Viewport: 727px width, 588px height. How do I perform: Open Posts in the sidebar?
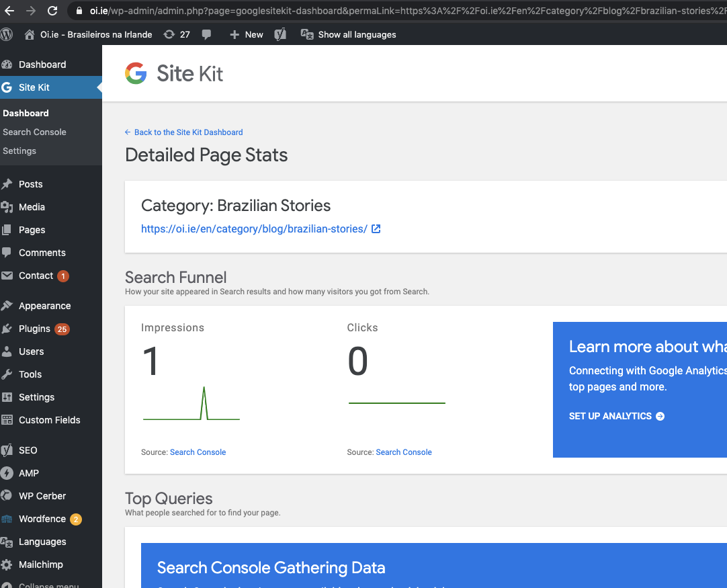[51, 184]
